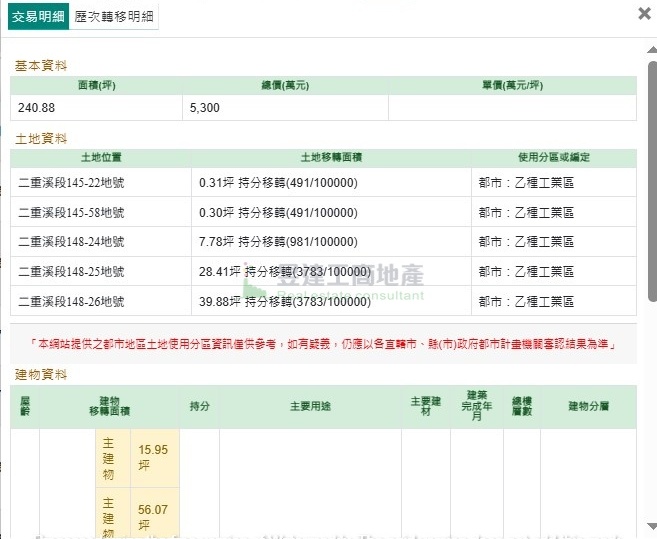Viewport: 657px width, 539px height.
Task: Click the 單價(萬元/坪) column header
Action: (511, 86)
